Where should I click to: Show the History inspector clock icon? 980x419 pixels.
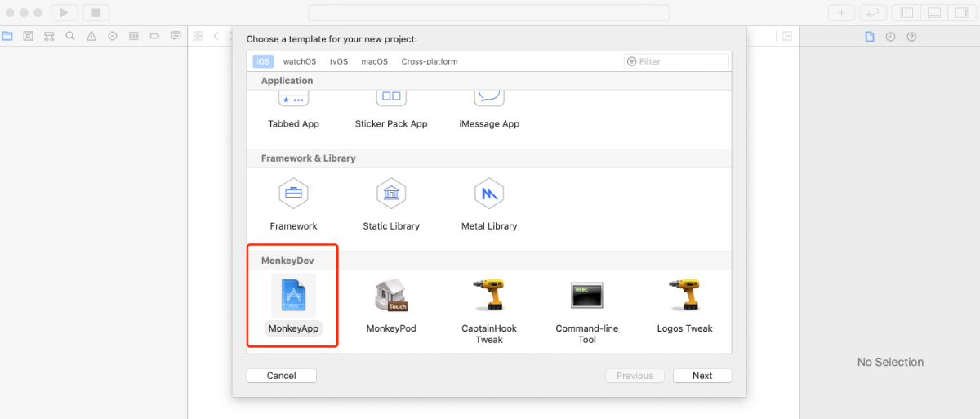pyautogui.click(x=891, y=37)
